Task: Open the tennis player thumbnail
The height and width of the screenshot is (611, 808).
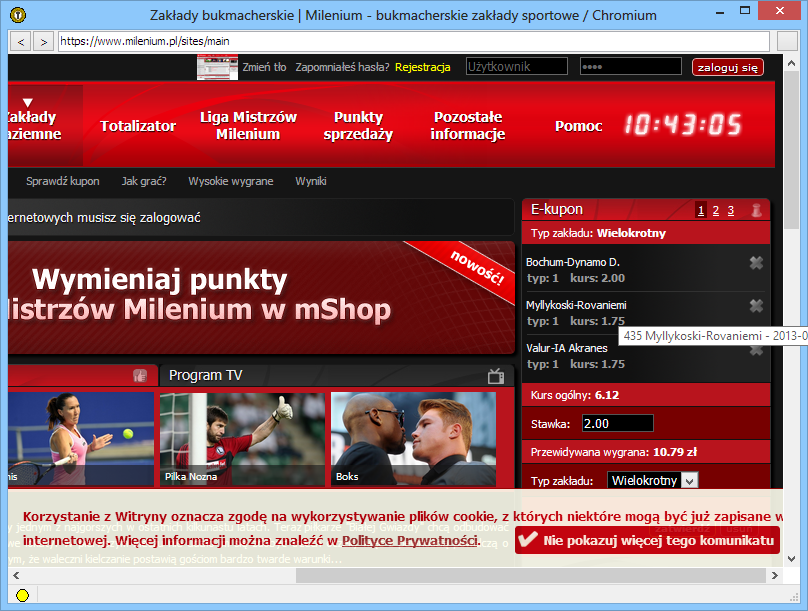Action: point(81,439)
